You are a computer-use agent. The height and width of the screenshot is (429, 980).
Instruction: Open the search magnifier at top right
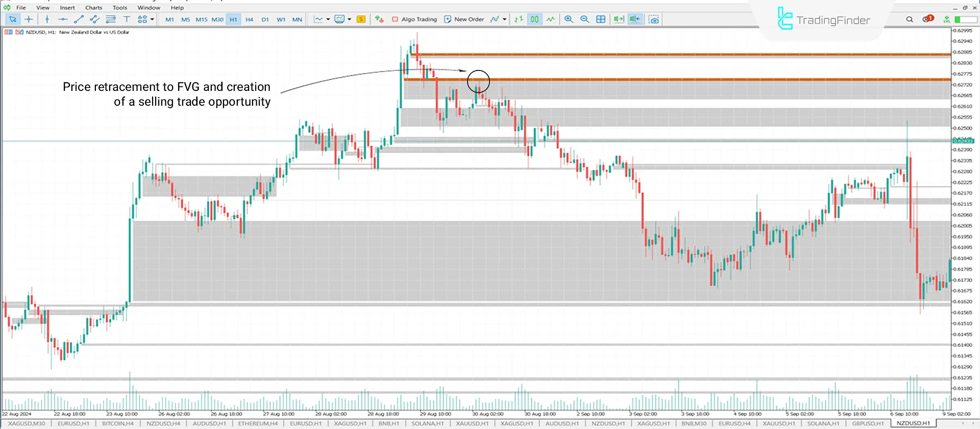tap(910, 19)
